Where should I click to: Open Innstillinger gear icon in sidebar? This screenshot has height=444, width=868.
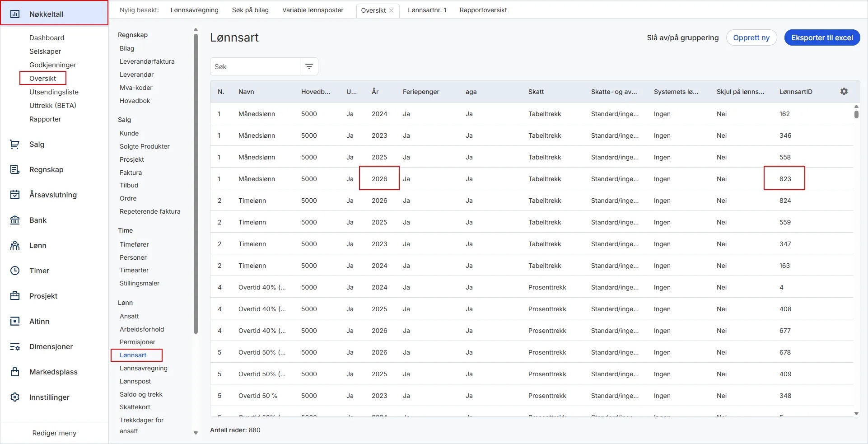click(15, 397)
